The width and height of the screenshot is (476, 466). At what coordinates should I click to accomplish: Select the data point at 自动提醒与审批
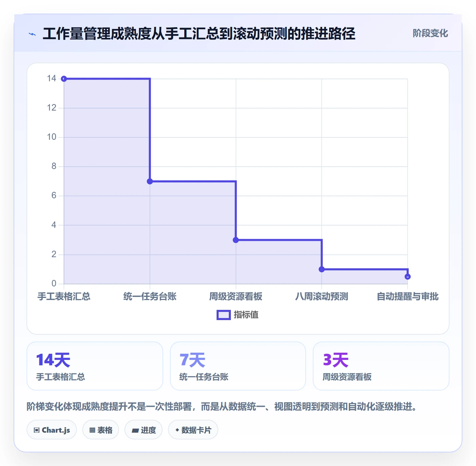pos(408,277)
